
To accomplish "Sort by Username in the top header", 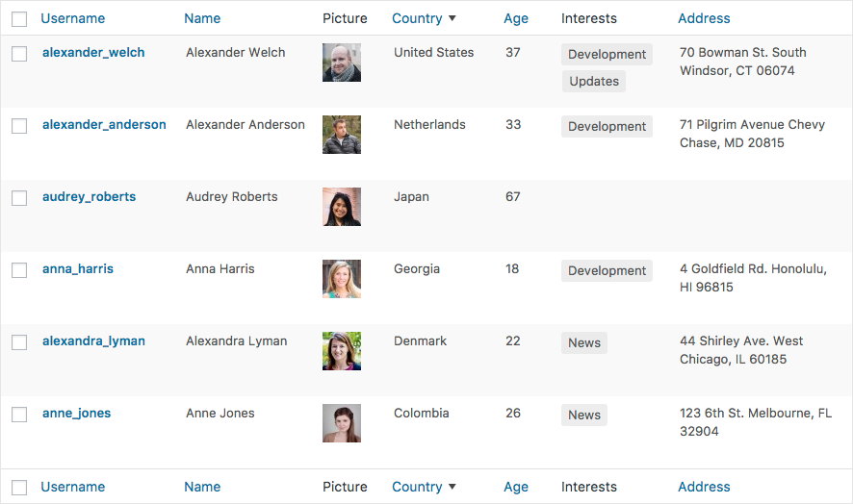I will coord(73,18).
